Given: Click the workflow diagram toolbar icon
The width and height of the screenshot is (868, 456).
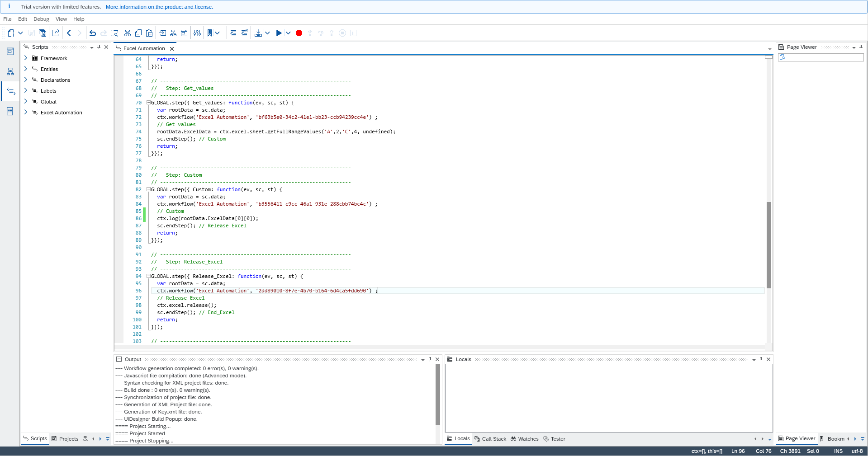Looking at the screenshot, I should point(173,33).
